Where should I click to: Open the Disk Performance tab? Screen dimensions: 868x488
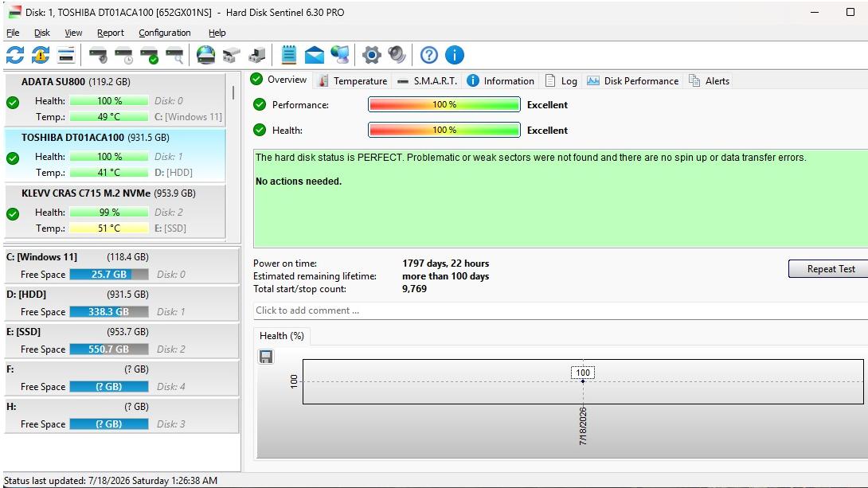(x=633, y=80)
